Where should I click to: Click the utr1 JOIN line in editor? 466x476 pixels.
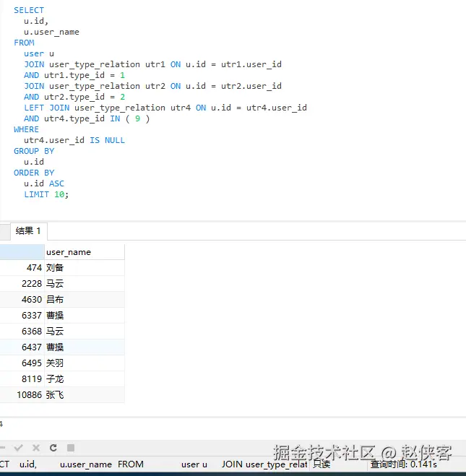[152, 64]
